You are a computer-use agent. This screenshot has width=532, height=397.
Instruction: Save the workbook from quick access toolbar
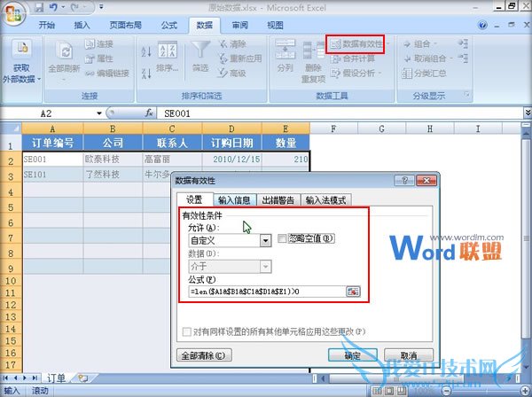40,7
